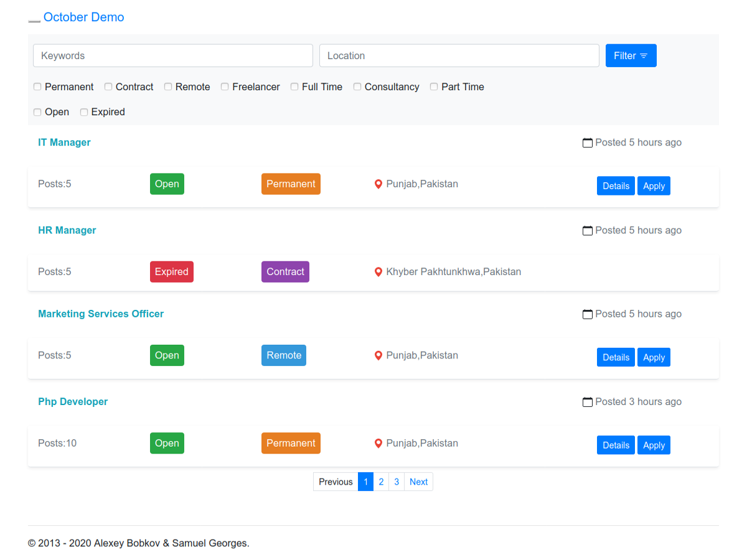Screen dimensions: 747x560
Task: Tick the Contract checkbox
Action: click(x=108, y=87)
